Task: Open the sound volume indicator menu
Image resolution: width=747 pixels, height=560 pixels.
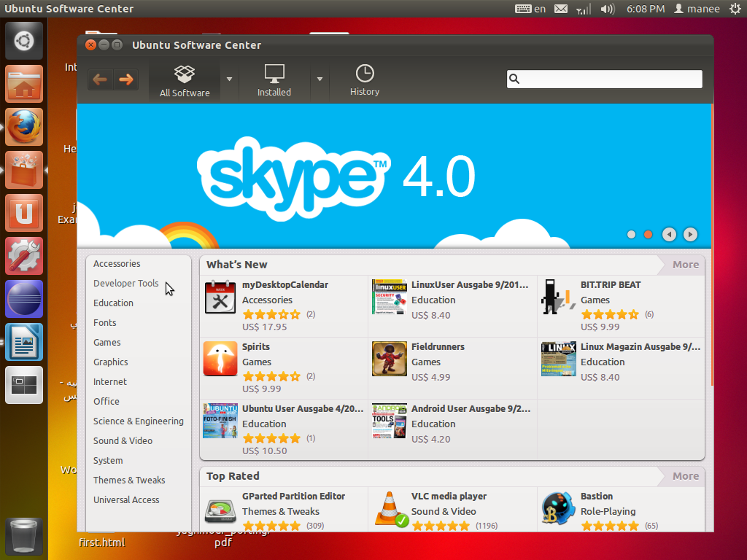Action: [608, 9]
